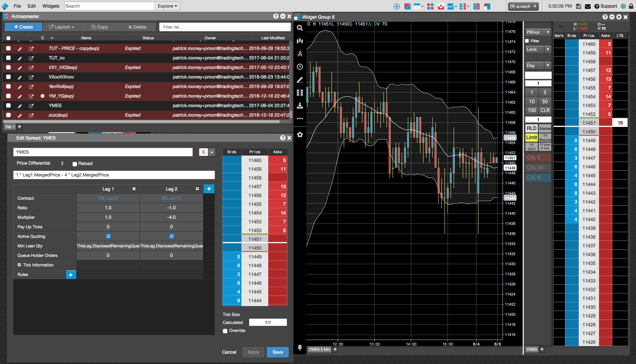Enable the Tick Size Override checkbox
Screen dimensions: 636x364
[225, 331]
